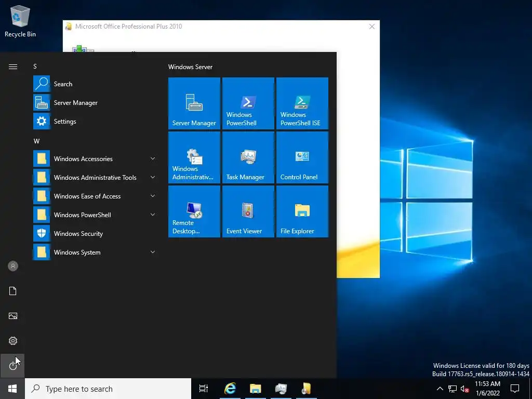The height and width of the screenshot is (399, 532).
Task: Expand the Windows System folder
Action: point(95,252)
